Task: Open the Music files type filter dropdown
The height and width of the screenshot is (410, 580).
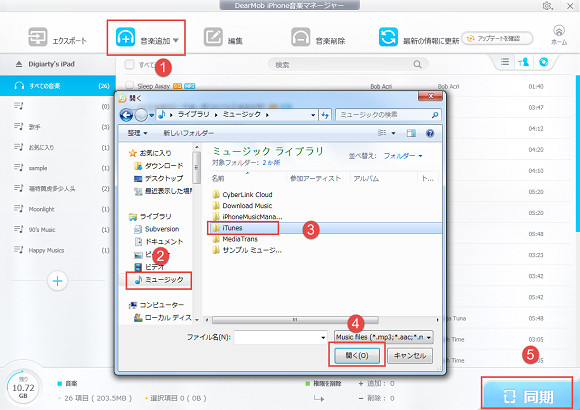Action: (383, 337)
